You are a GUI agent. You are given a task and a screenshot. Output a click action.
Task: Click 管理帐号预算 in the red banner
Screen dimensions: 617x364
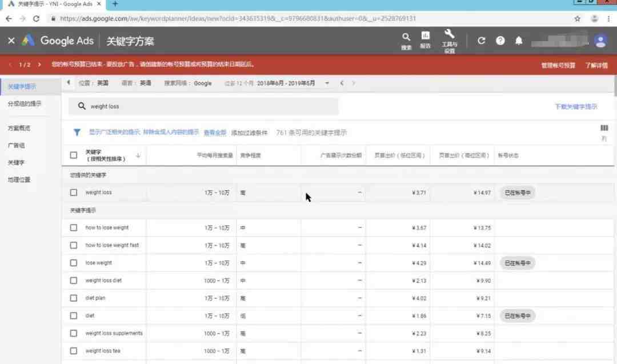click(x=558, y=65)
